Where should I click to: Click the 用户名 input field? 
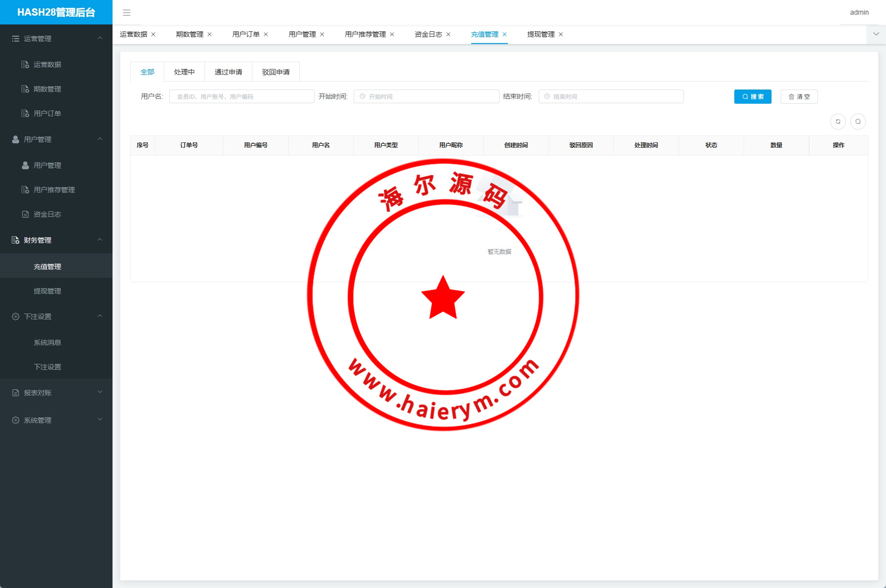(x=242, y=97)
